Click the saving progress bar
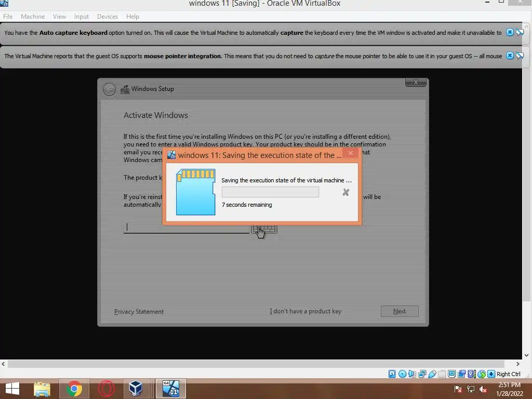532x399 pixels. [x=270, y=192]
